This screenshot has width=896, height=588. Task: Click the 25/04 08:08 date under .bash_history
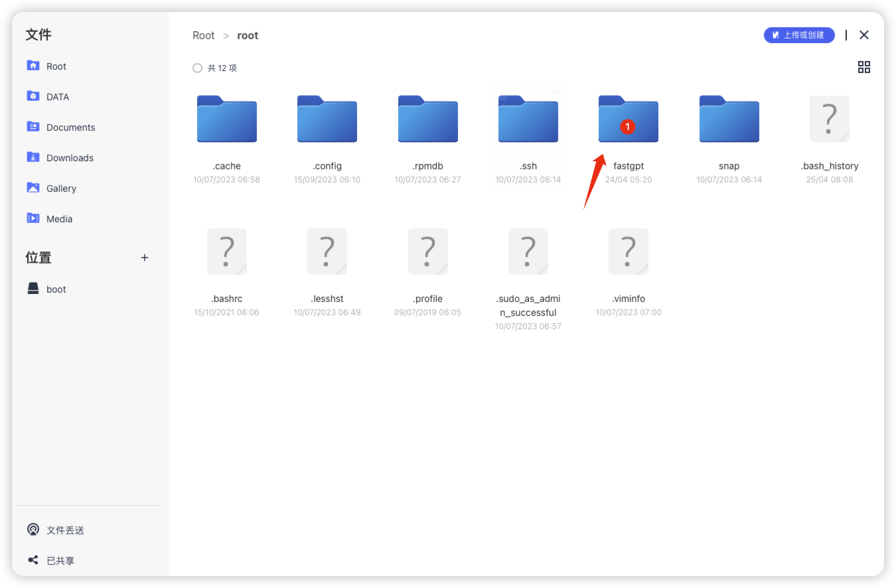coord(830,180)
